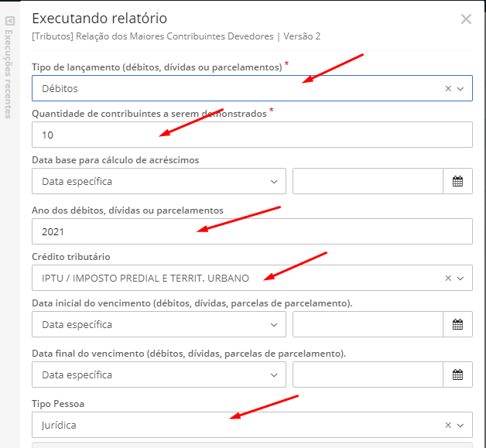The width and height of the screenshot is (486, 448).
Task: Click the date input for Data base para cálculo
Action: (x=368, y=181)
